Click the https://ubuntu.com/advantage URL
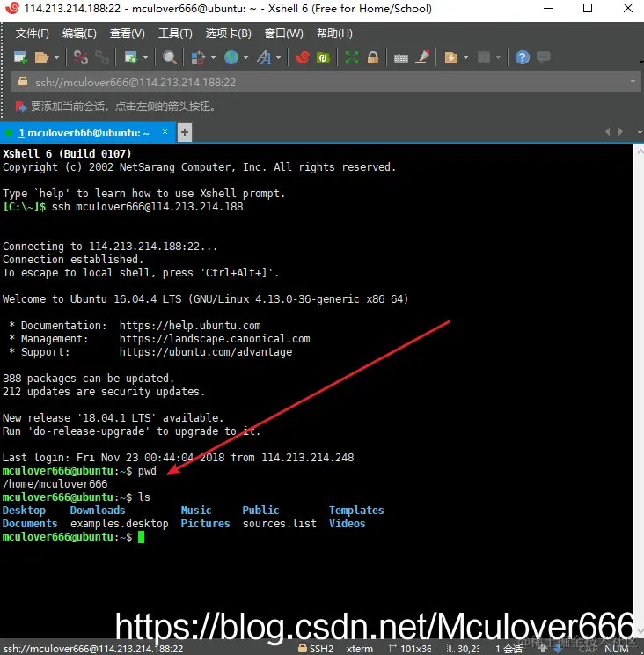 (206, 352)
